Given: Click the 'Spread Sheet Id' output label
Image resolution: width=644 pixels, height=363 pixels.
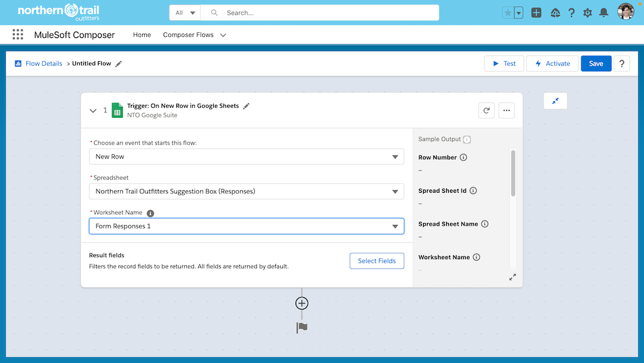Looking at the screenshot, I should (x=442, y=191).
